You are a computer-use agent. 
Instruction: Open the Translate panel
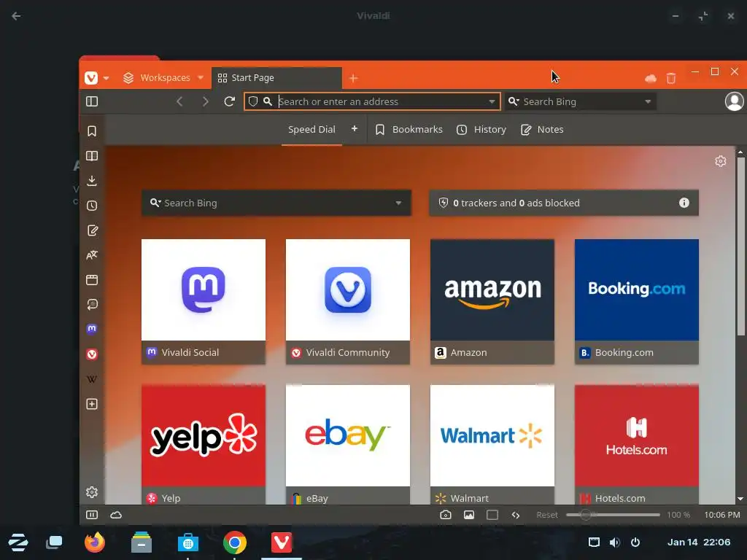pos(92,255)
